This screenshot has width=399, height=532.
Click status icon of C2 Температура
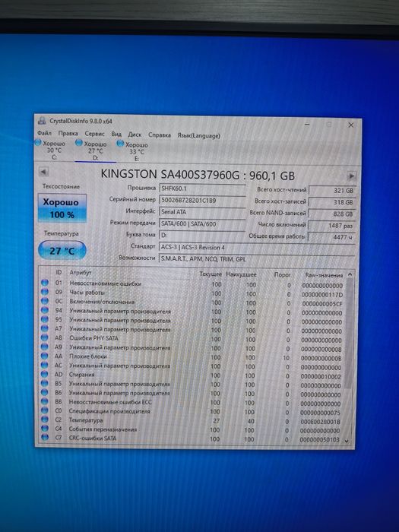pyautogui.click(x=45, y=420)
